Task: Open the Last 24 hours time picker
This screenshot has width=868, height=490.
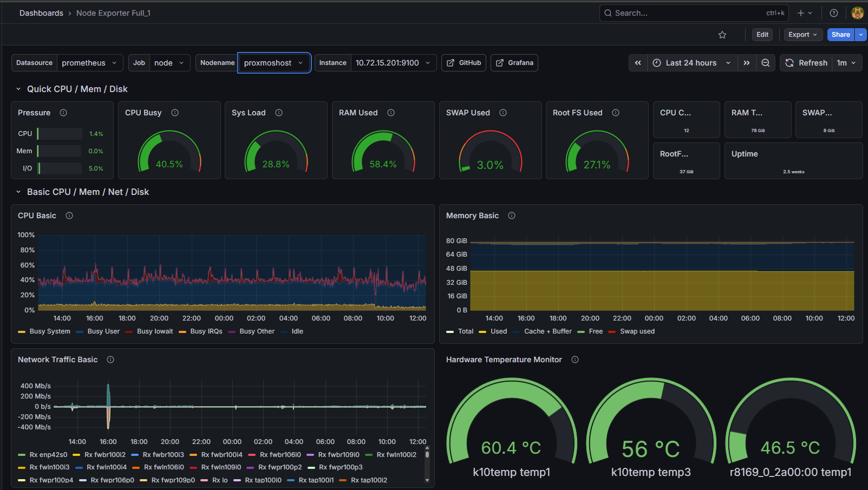Action: coord(691,63)
